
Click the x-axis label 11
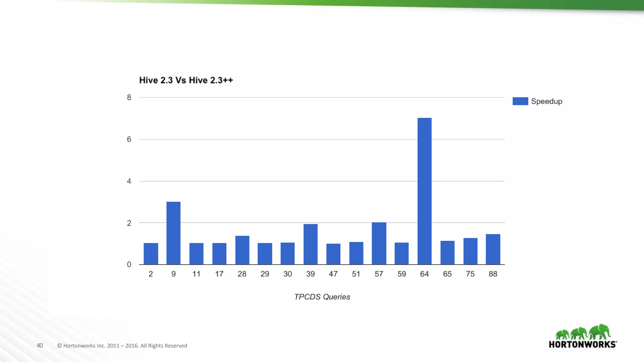(196, 274)
